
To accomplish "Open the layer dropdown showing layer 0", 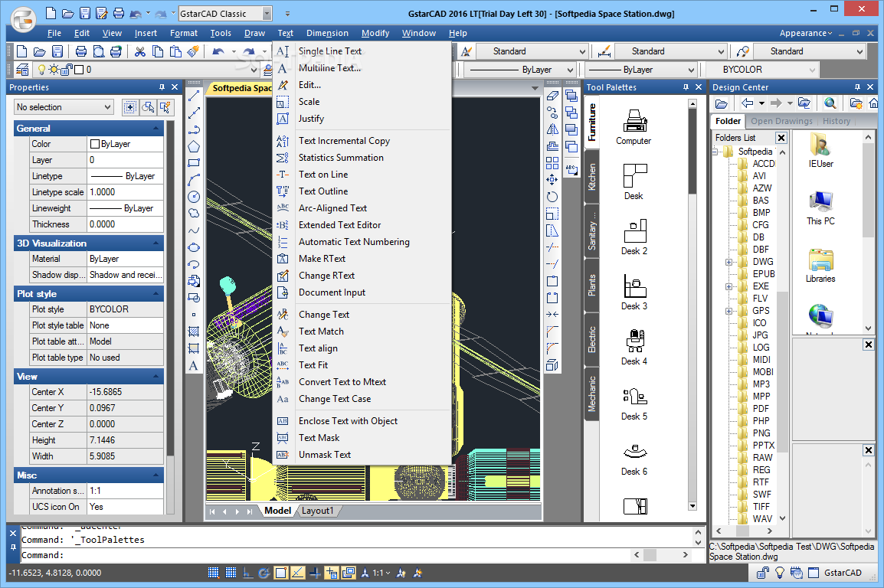I will click(254, 70).
